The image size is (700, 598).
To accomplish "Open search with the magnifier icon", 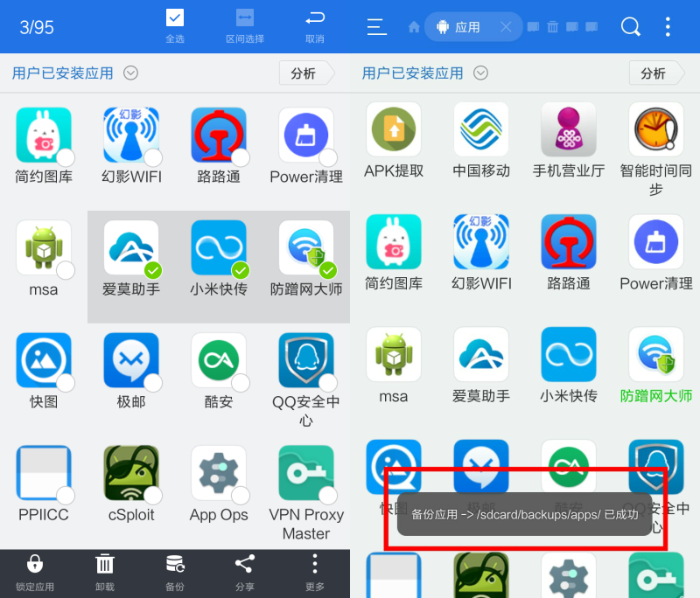I will pos(630,27).
